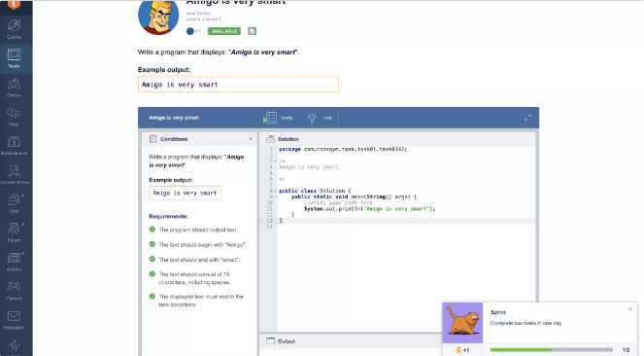644x356 pixels.
Task: Expand the editor to fullscreen
Action: coord(527,118)
